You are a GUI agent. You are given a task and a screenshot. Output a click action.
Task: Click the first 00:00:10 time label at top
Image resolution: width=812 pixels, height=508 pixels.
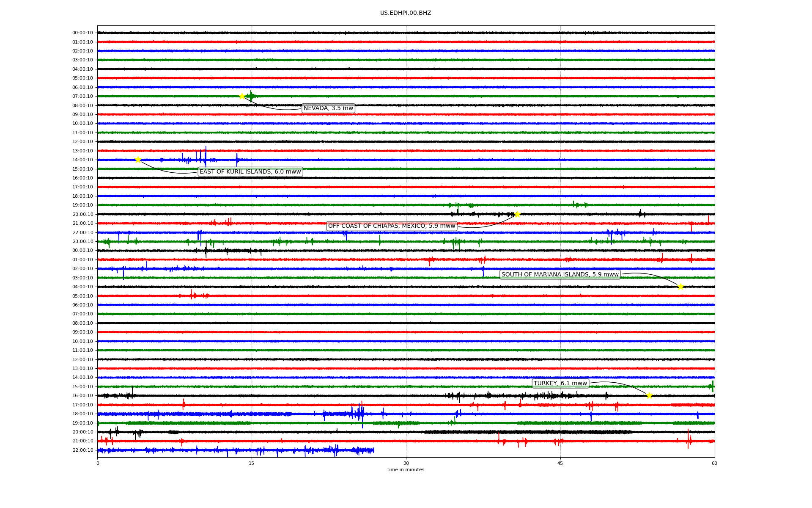[82, 33]
